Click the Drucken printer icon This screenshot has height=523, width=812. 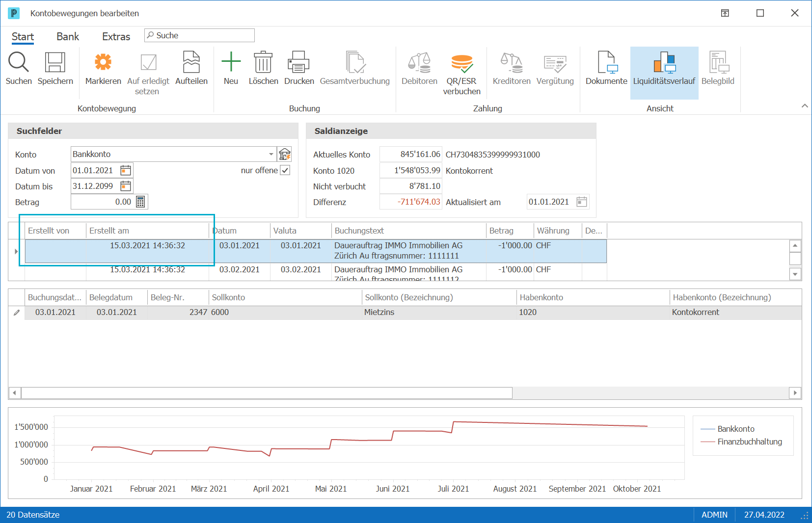[x=298, y=62]
